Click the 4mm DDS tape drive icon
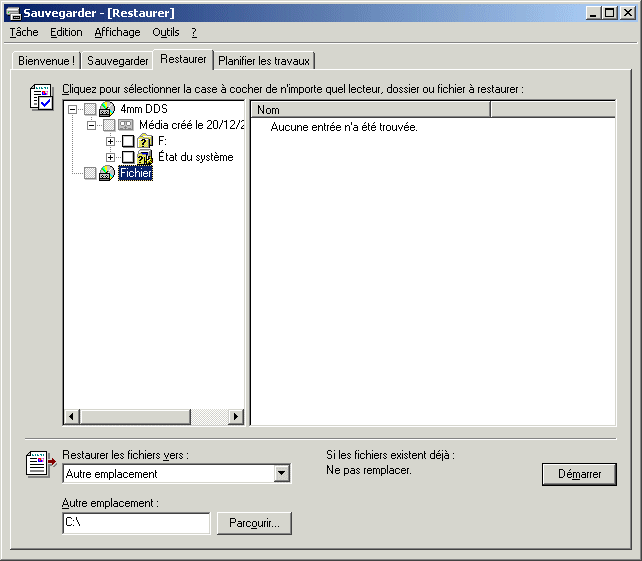This screenshot has width=642, height=561. (x=107, y=109)
